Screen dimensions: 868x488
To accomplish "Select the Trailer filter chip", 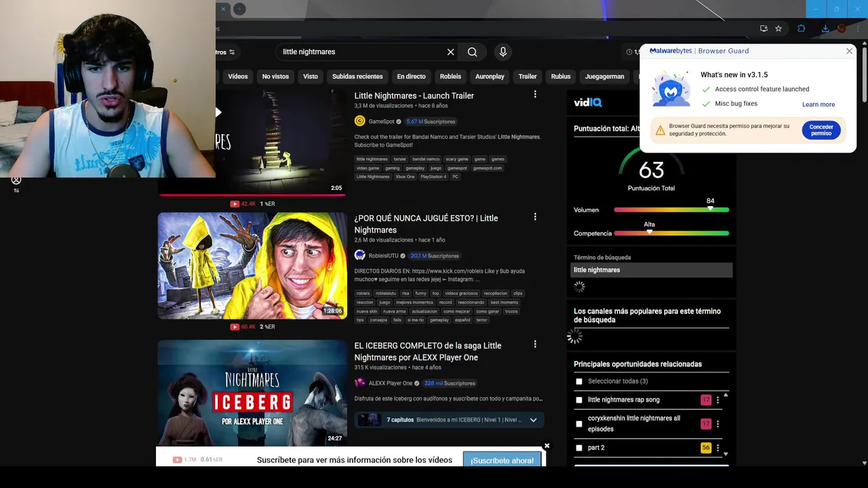I will [x=528, y=77].
